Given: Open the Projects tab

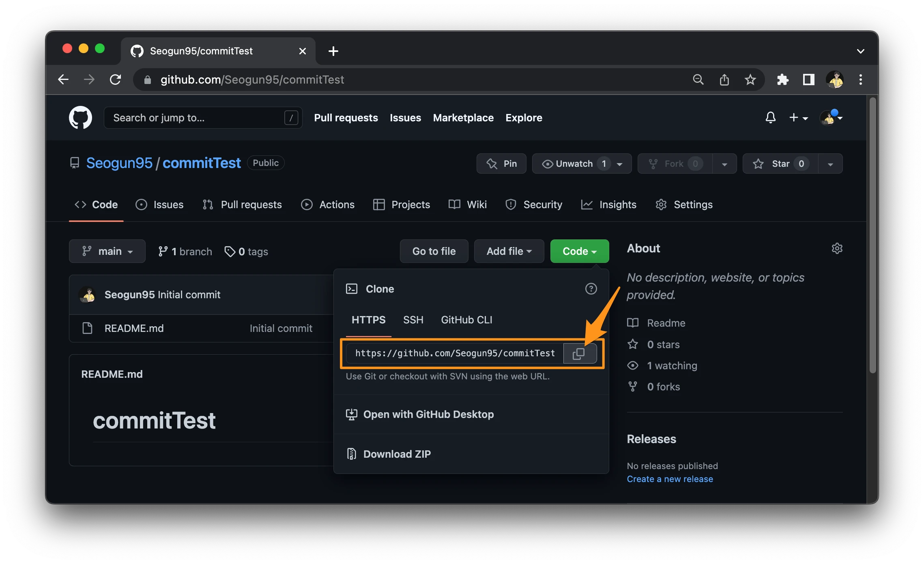Looking at the screenshot, I should [x=402, y=205].
